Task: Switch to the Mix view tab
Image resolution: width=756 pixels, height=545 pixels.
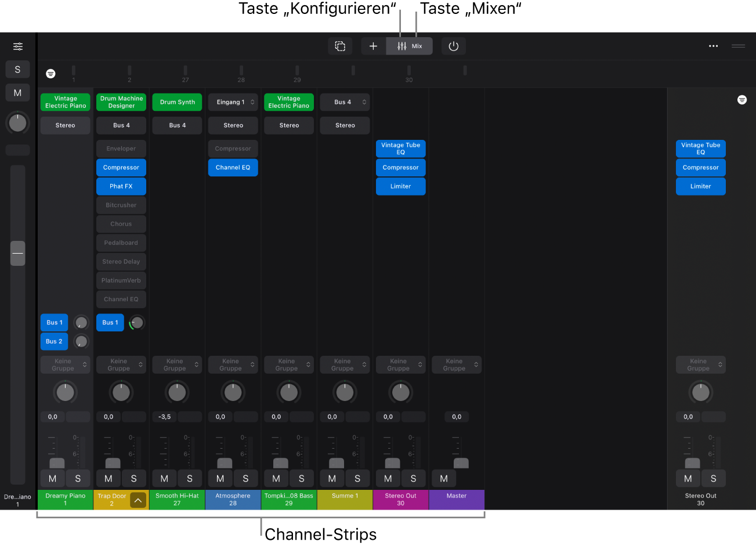Action: (409, 46)
